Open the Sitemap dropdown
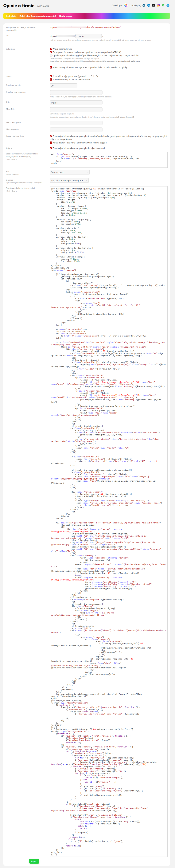The width and height of the screenshot is (175, 868). 69,181
